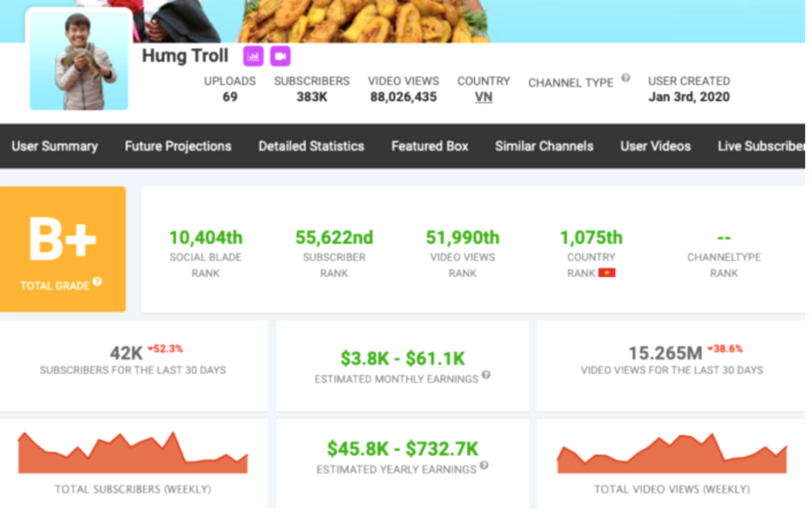Click help icon for Estimated Yearly Earnings
The width and height of the screenshot is (812, 513).
[x=484, y=466]
